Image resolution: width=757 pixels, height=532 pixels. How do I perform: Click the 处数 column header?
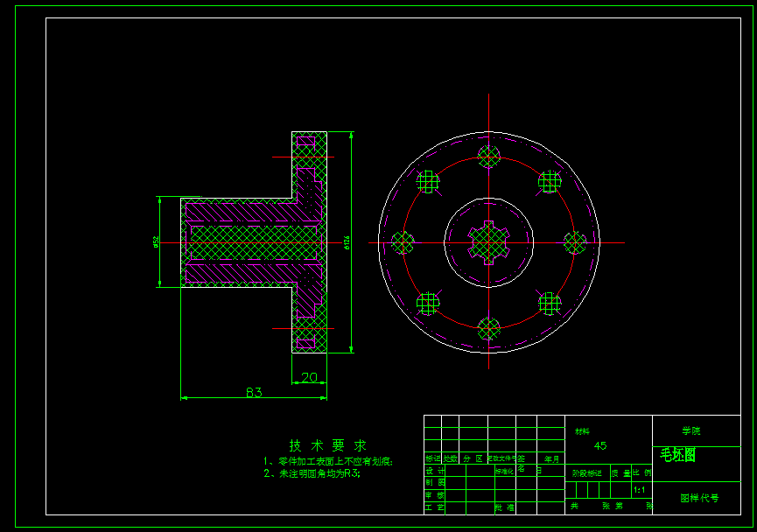[x=450, y=458]
